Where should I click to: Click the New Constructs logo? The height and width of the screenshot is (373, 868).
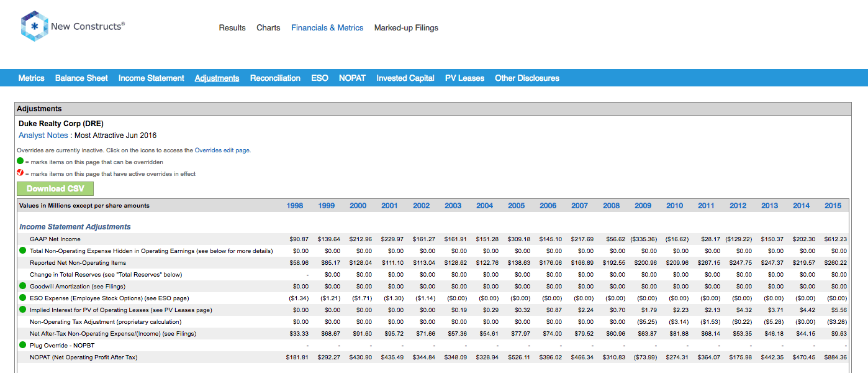(73, 26)
